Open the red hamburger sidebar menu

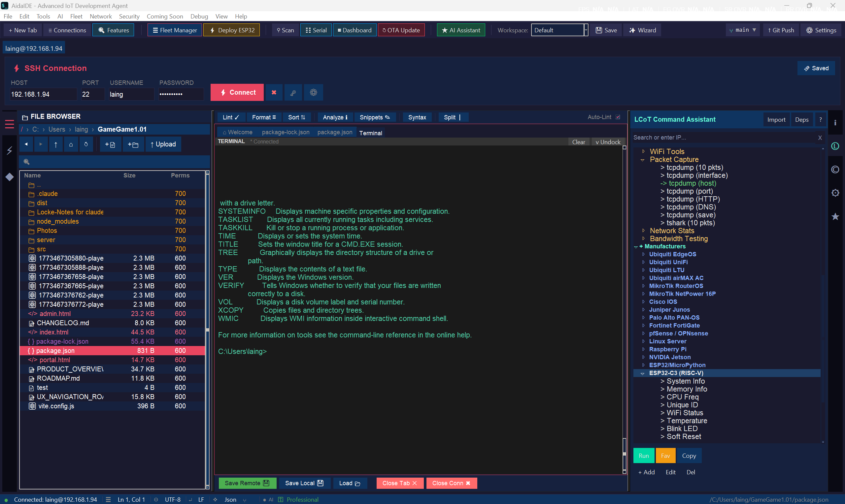pos(10,124)
